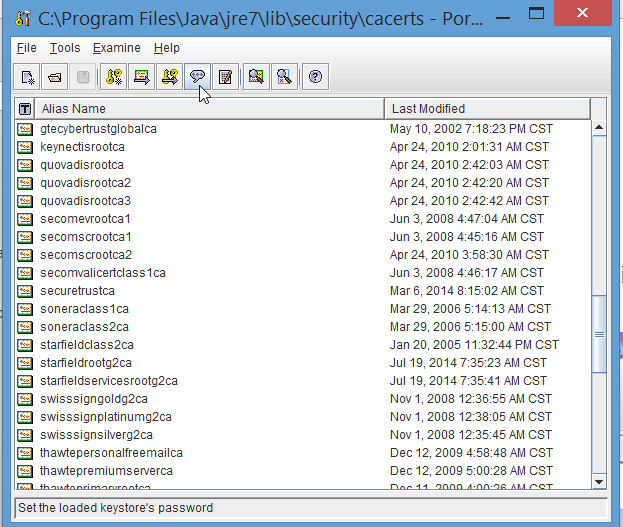
Task: Click the date Nov 1, 2008 12:38:05 AM CST
Action: [471, 417]
